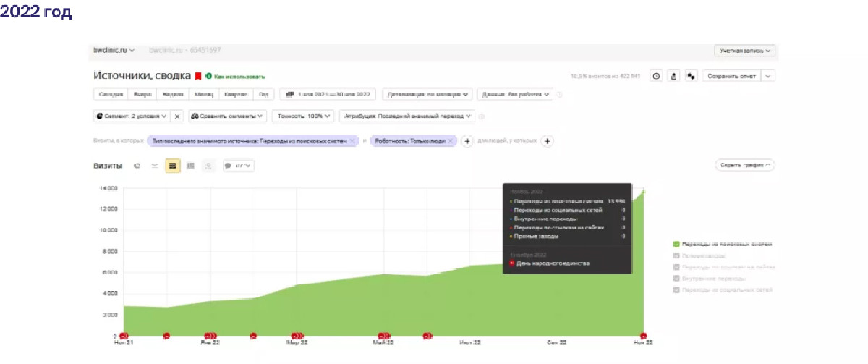The height and width of the screenshot is (364, 868).
Task: Click the round clock-style icon beside Сохранить отчет
Action: (656, 75)
